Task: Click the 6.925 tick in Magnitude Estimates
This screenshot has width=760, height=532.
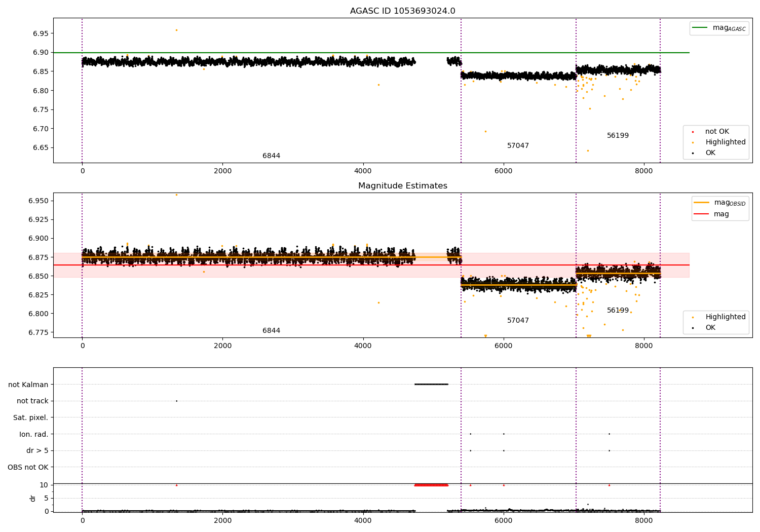Action: click(38, 219)
